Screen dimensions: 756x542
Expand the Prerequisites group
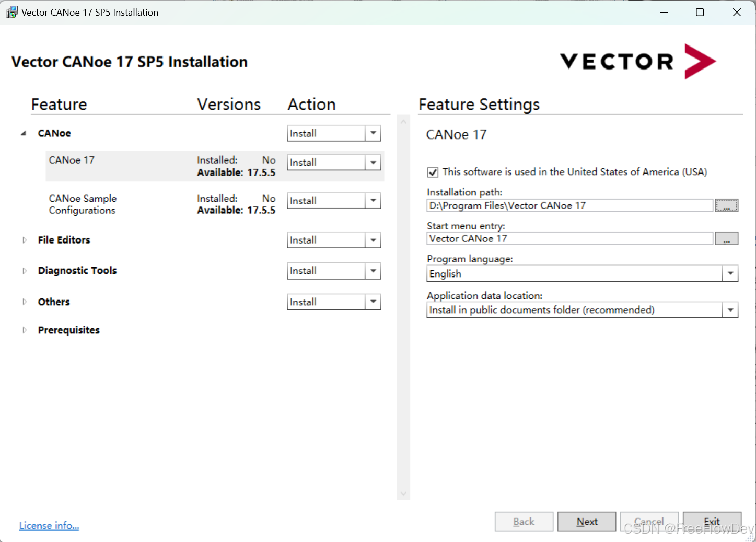click(x=24, y=330)
